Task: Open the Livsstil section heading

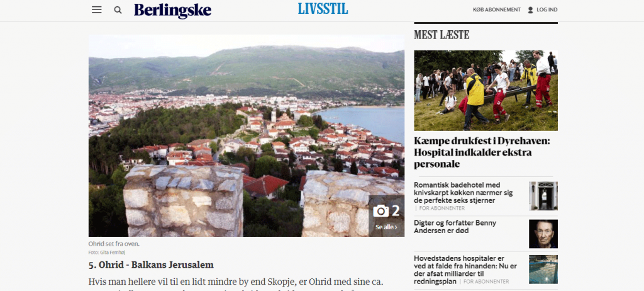Action: click(323, 9)
